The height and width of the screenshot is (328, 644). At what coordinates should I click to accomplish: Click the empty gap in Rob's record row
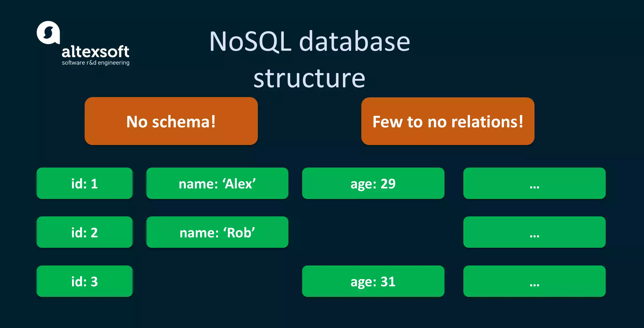point(373,232)
